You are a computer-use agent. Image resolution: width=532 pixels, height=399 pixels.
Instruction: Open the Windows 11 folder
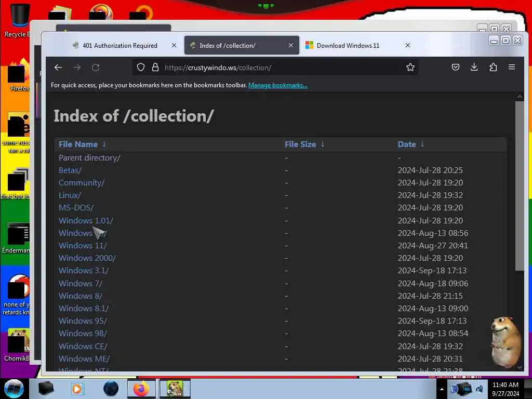click(83, 246)
